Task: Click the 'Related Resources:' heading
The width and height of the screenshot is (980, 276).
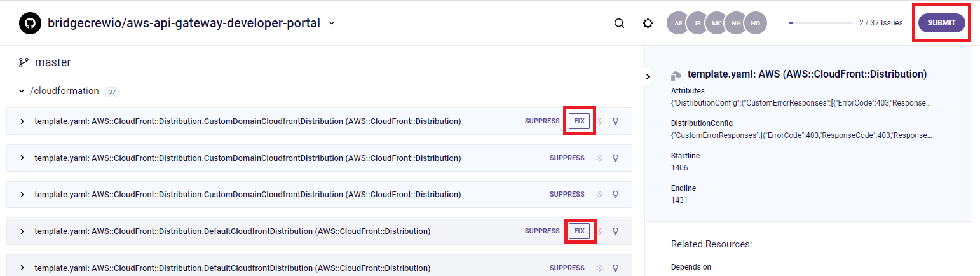Action: (x=712, y=244)
